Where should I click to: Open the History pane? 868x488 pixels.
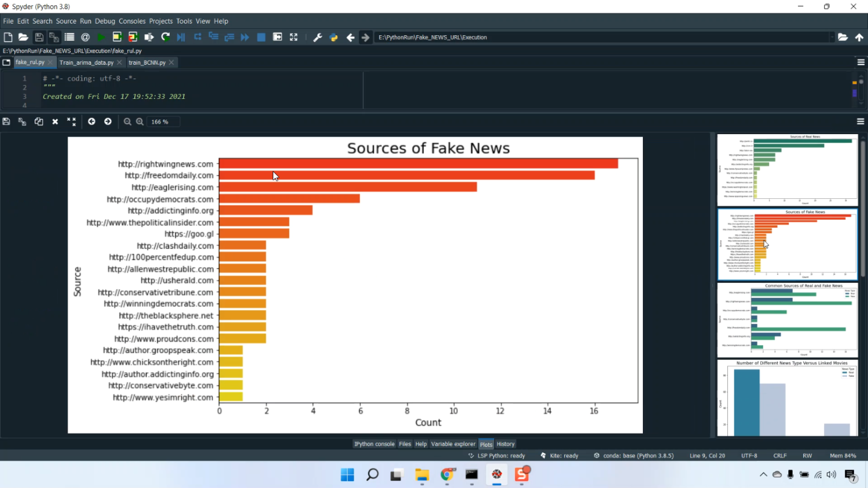(x=505, y=444)
